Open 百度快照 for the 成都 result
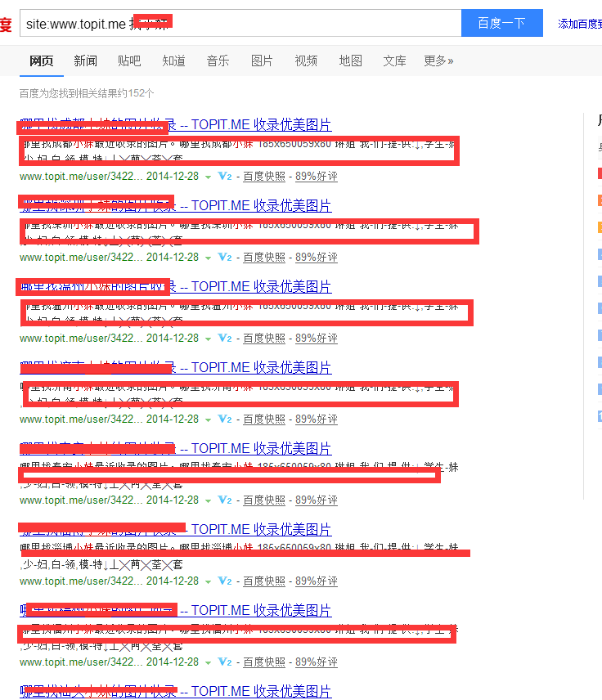602x700 pixels. [x=264, y=177]
